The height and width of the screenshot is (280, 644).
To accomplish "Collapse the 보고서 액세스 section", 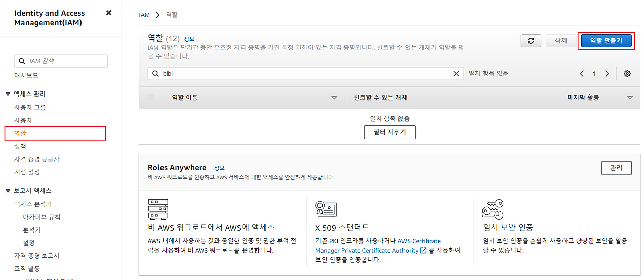I will coord(8,191).
